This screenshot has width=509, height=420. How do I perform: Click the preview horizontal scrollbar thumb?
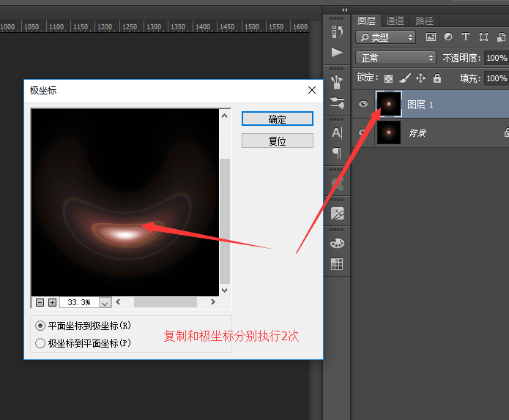click(x=165, y=302)
